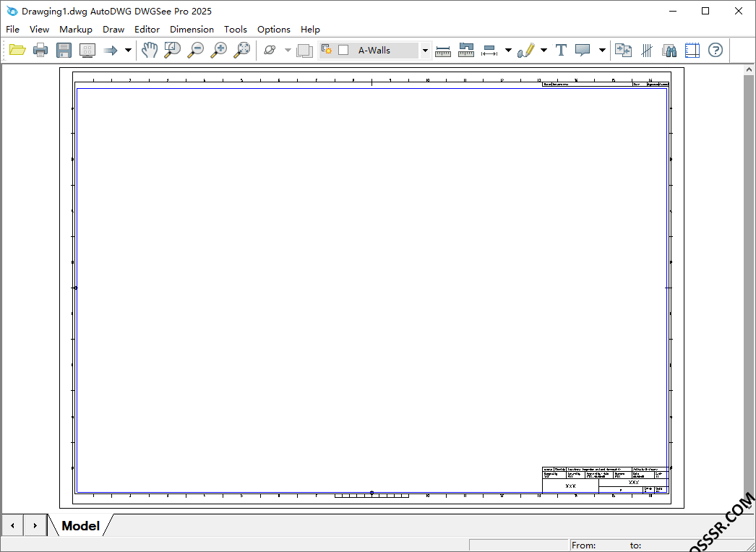Click the tally marks count icon
This screenshot has height=552, width=756.
(647, 50)
